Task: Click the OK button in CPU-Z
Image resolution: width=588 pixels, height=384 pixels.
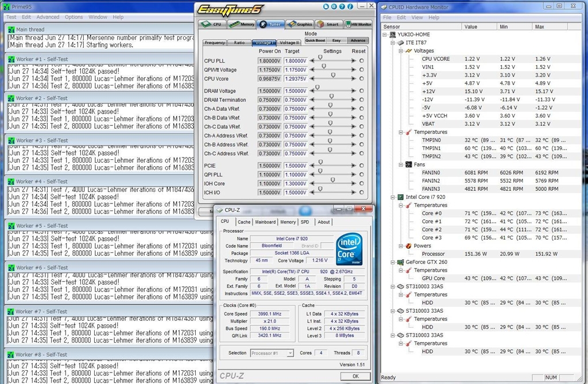Action: pos(355,377)
